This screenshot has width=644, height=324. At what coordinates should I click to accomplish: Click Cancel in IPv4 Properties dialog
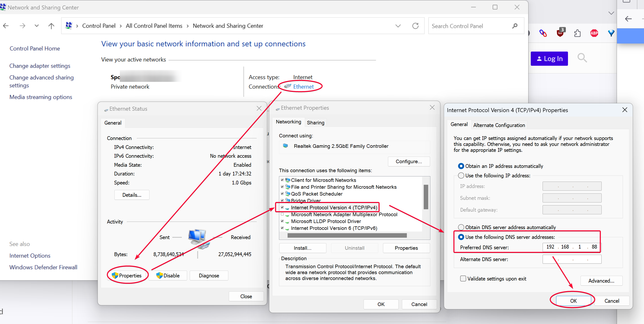tap(612, 301)
